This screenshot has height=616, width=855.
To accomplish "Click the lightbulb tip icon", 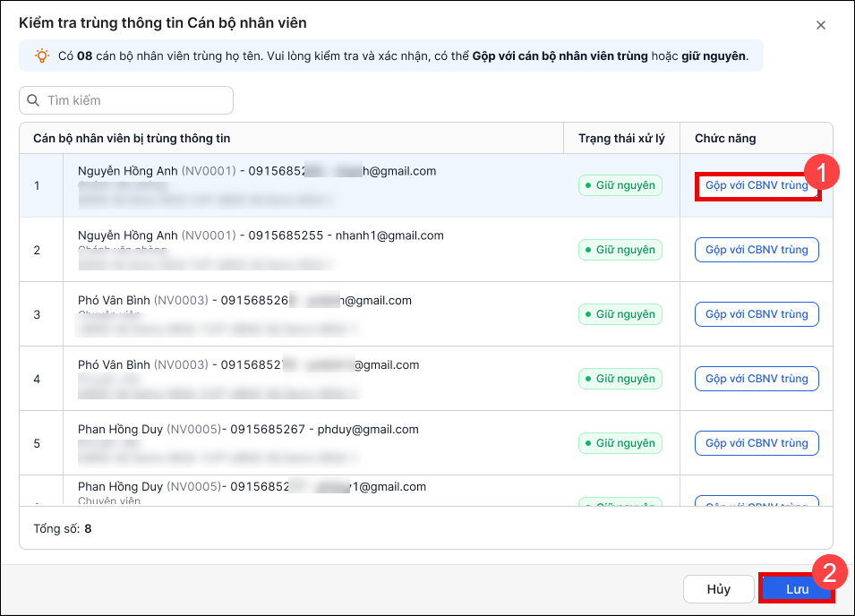I will [42, 56].
